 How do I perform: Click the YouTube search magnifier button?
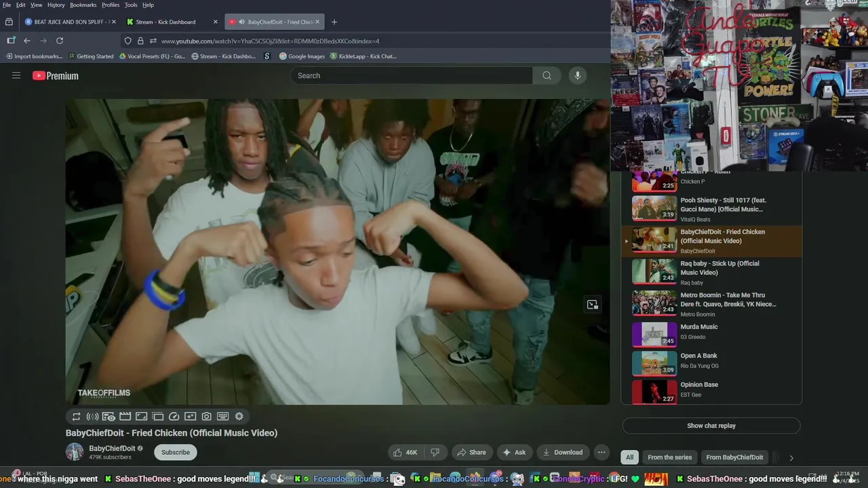(547, 76)
